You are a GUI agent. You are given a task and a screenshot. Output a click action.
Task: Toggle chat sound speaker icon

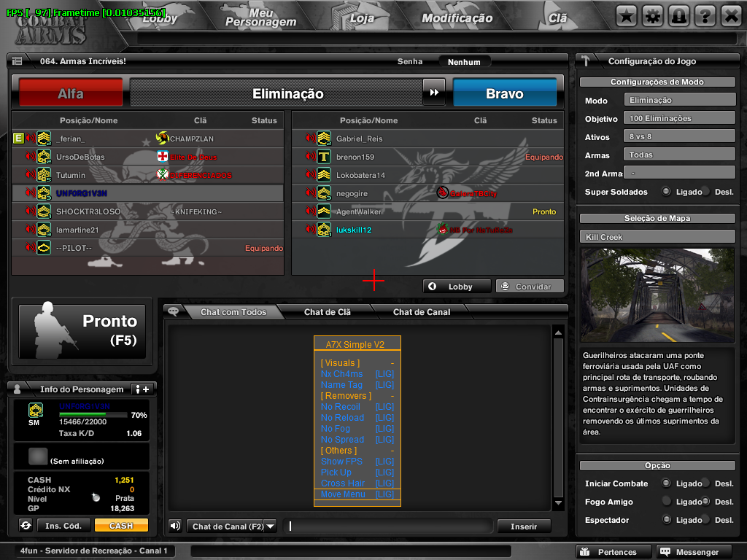tap(175, 526)
